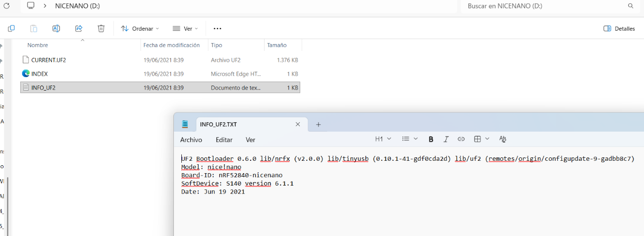
Task: Click the This PC monitor icon in address bar
Action: pos(31,6)
